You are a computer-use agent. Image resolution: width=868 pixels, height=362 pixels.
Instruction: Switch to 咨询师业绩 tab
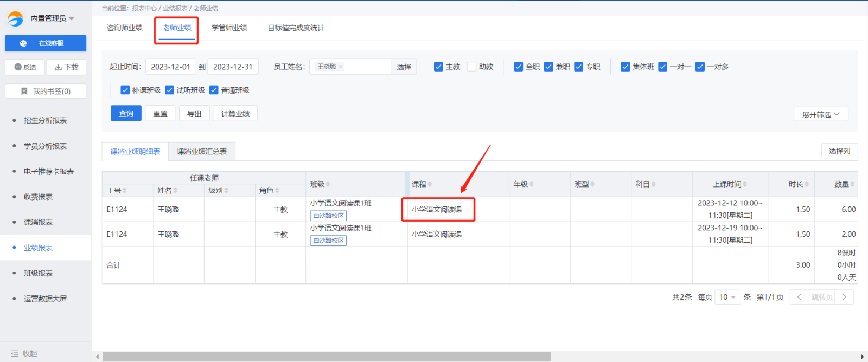click(124, 28)
